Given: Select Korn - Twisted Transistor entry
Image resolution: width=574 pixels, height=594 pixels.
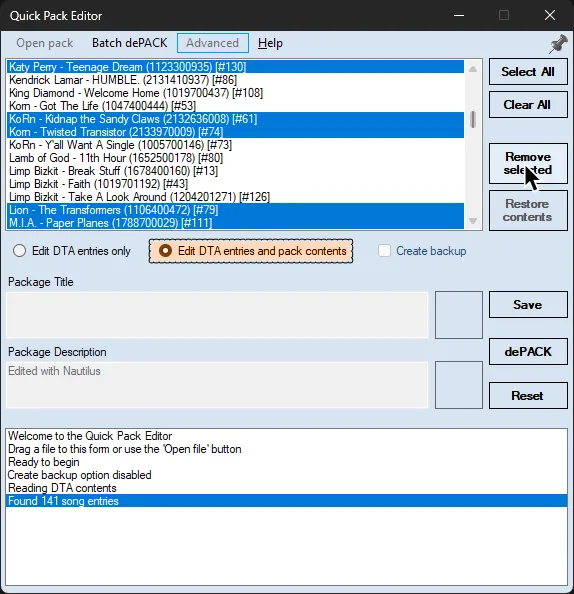Looking at the screenshot, I should pos(235,132).
